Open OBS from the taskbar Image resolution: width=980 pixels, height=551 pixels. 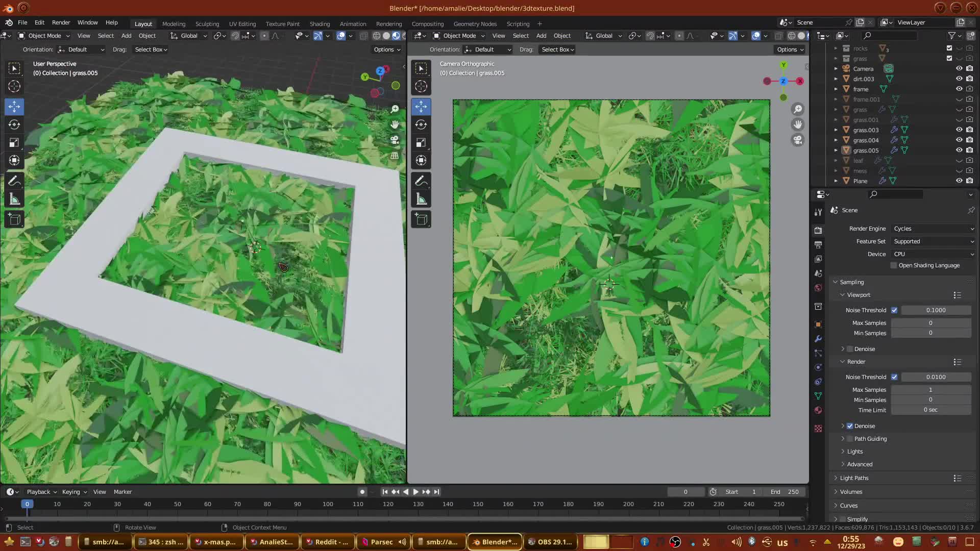click(550, 542)
